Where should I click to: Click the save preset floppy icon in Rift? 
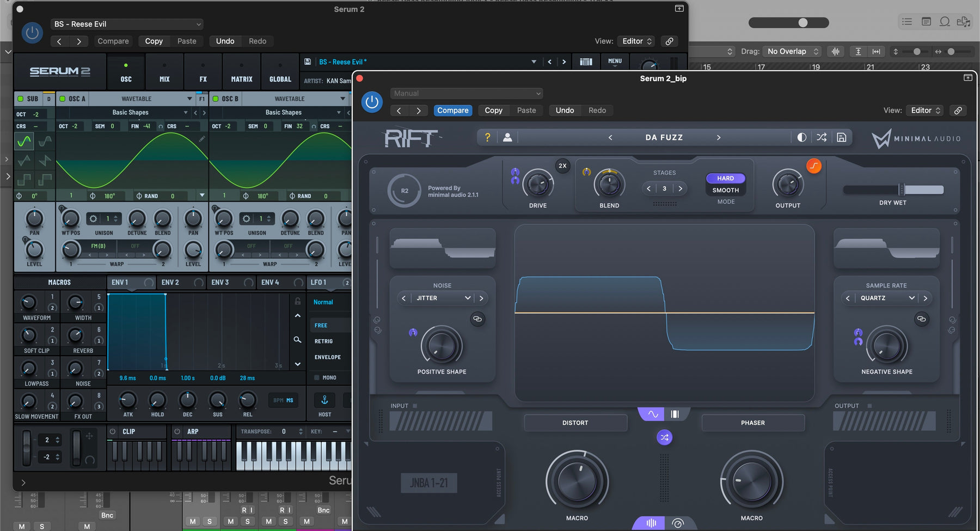tap(841, 137)
